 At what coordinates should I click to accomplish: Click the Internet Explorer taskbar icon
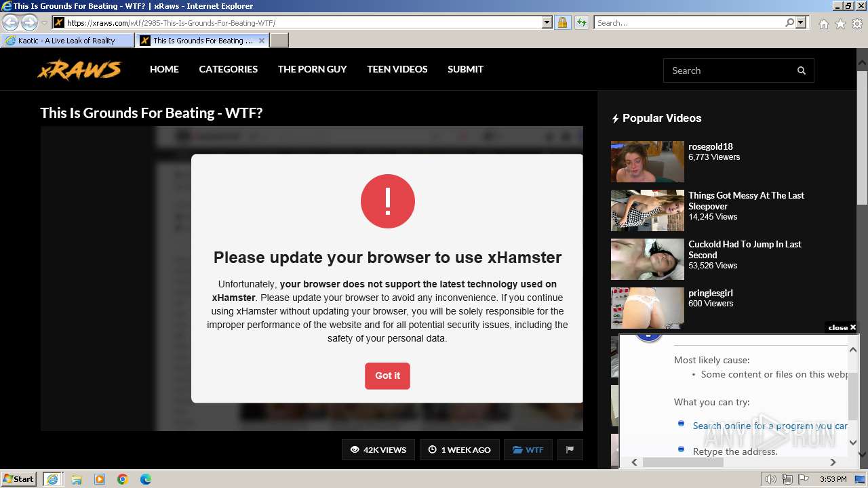pos(52,479)
